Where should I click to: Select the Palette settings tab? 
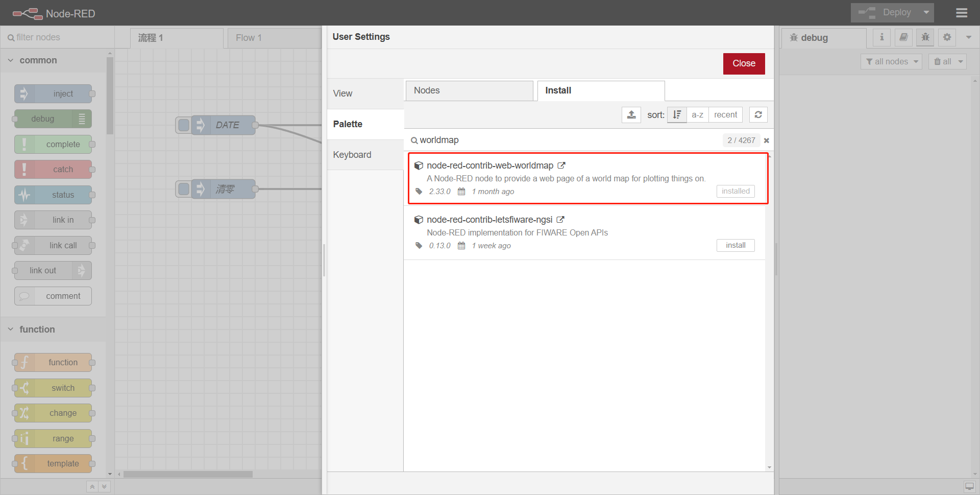pyautogui.click(x=365, y=124)
